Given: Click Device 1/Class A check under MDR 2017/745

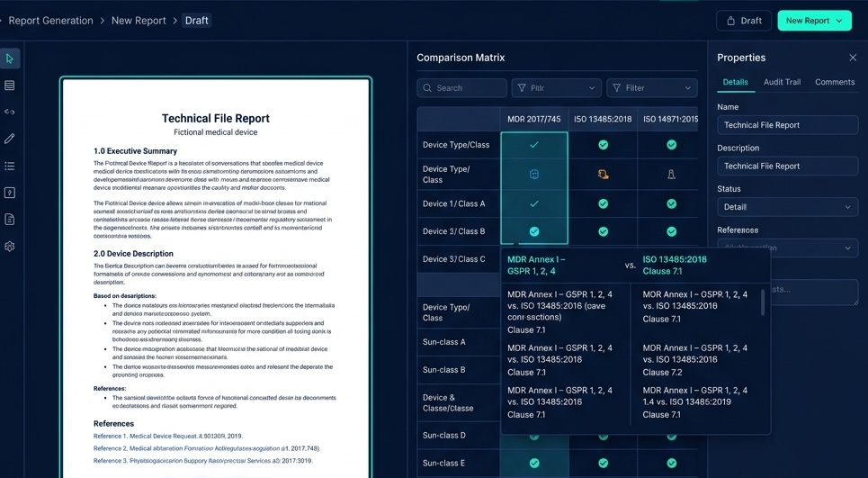Looking at the screenshot, I should point(534,203).
